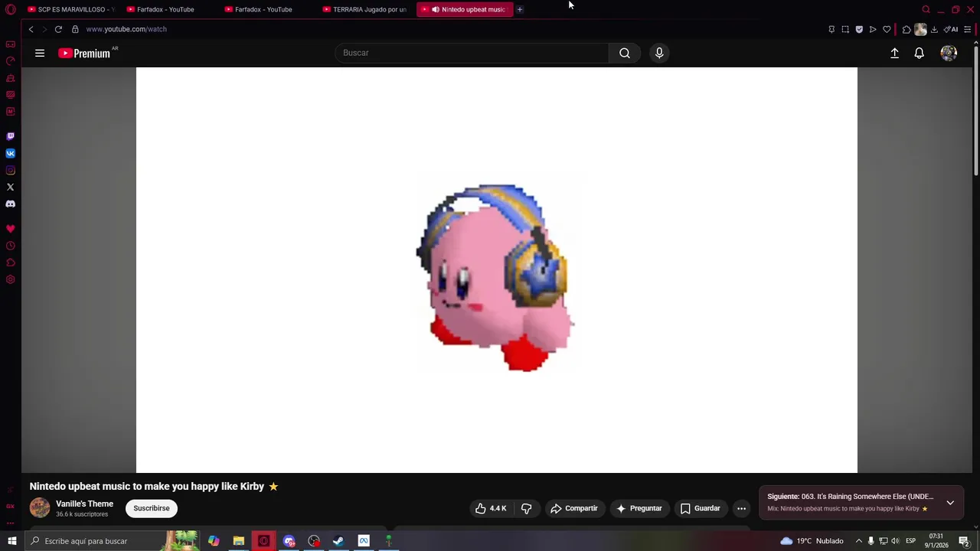
Task: Open more actions three-dot menu
Action: [741, 508]
